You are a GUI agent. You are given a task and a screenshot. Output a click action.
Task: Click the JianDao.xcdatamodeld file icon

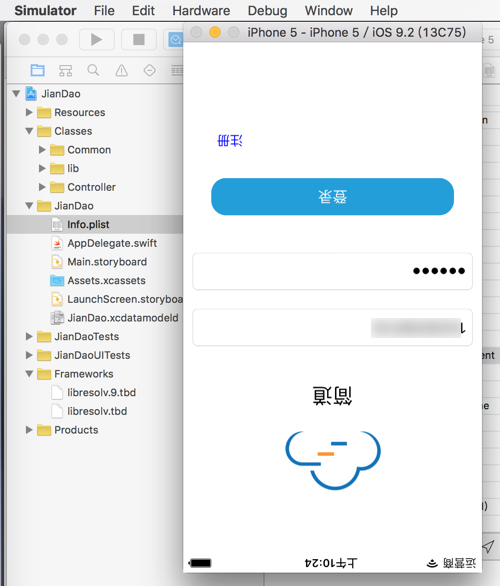click(57, 318)
